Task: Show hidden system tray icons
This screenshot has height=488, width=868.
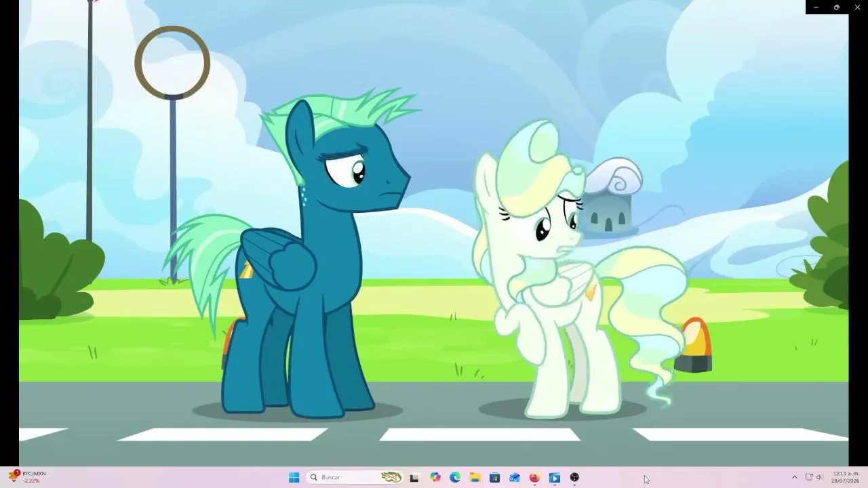Action: click(x=795, y=477)
